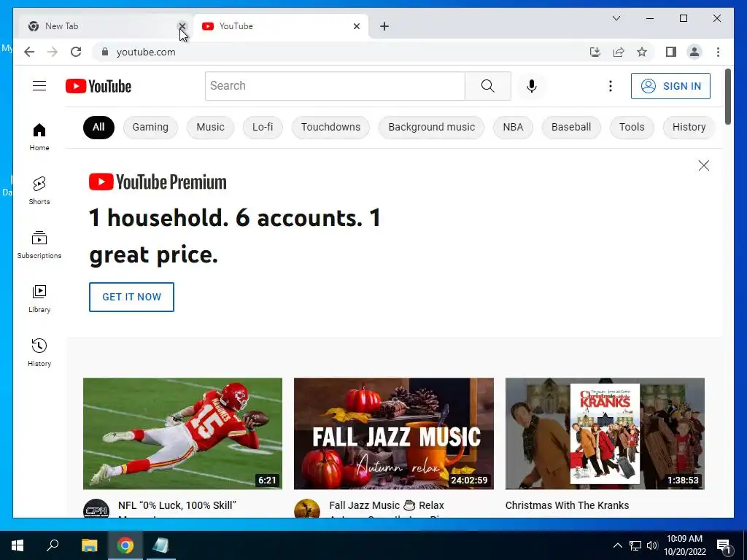Click the install app icon in address bar

(x=595, y=52)
